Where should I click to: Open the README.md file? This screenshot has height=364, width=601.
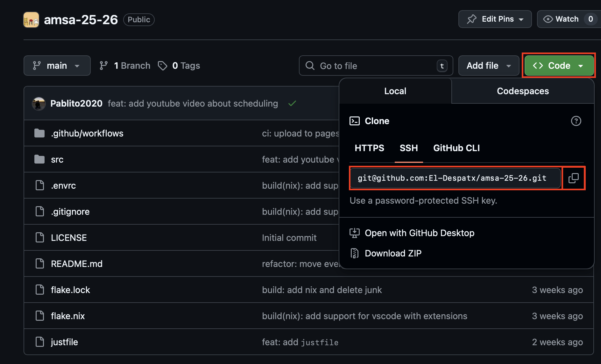pyautogui.click(x=76, y=264)
